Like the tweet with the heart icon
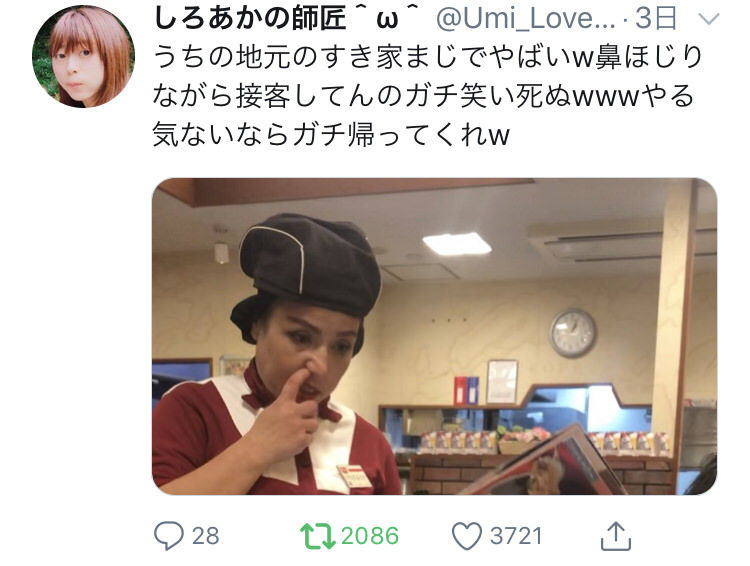The height and width of the screenshot is (566, 750). [467, 536]
